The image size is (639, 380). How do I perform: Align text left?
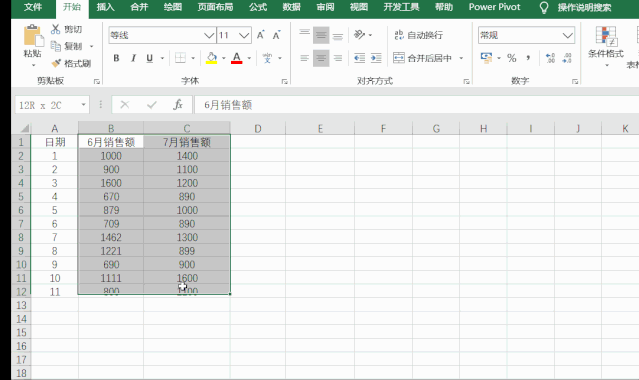304,58
